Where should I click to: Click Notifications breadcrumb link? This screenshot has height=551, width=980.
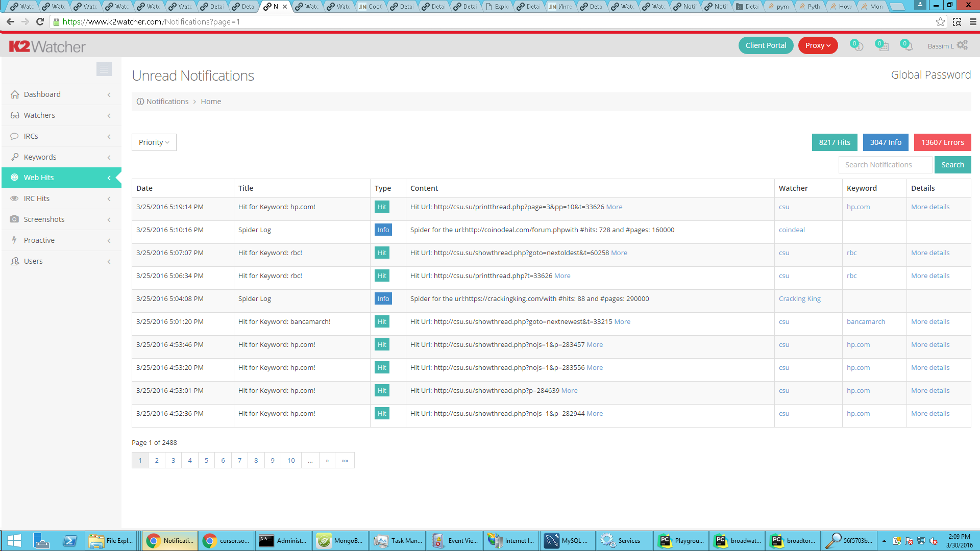[x=167, y=102]
